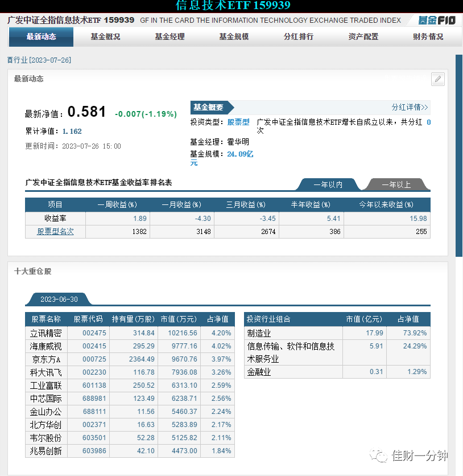Click the 股票型 investment type link
This screenshot has width=463, height=476.
238,122
